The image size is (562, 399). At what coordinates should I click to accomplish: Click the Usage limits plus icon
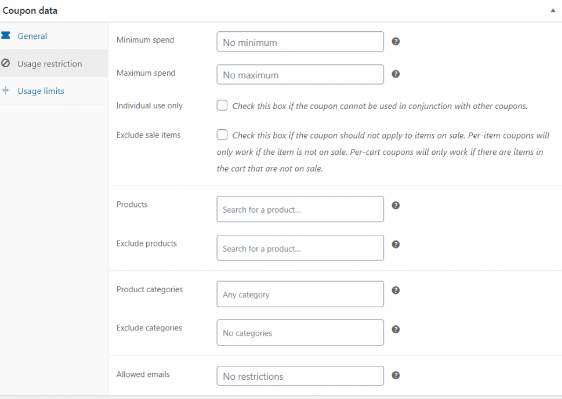[5, 90]
